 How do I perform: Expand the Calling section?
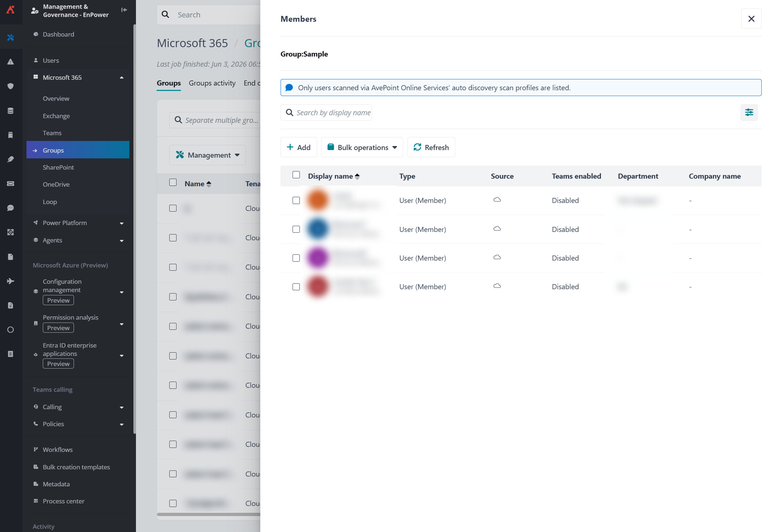pyautogui.click(x=122, y=407)
